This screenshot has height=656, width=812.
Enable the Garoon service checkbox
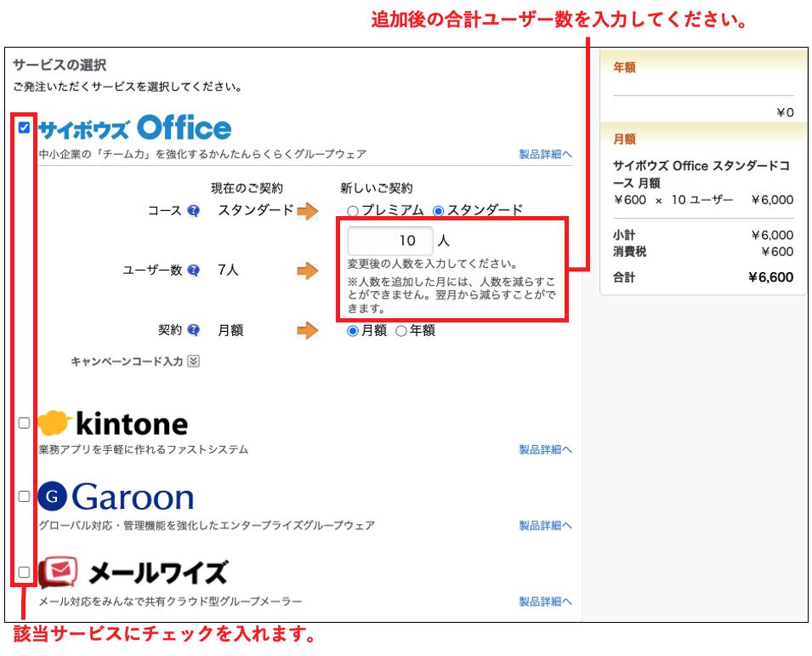pyautogui.click(x=24, y=496)
